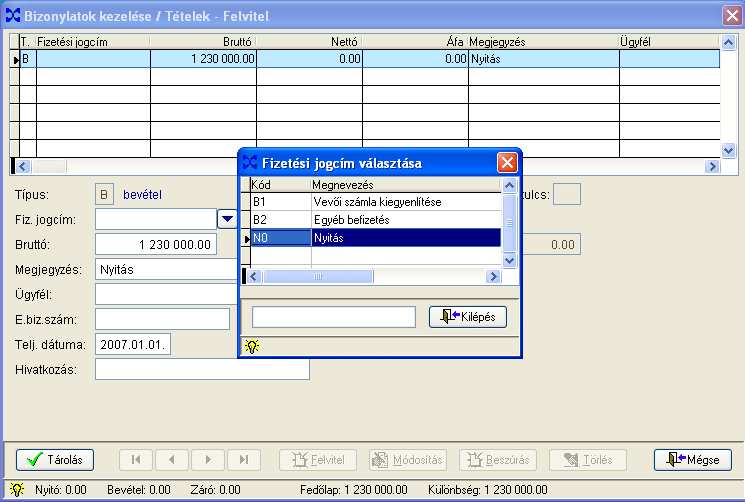Go to last record navigation button
This screenshot has height=502, width=745.
[244, 460]
